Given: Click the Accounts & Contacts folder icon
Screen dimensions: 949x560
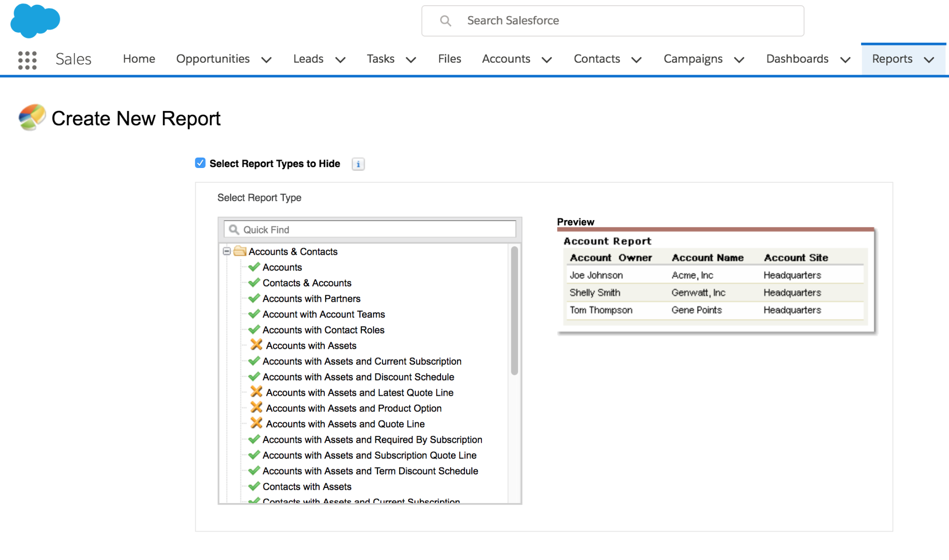Looking at the screenshot, I should coord(240,251).
